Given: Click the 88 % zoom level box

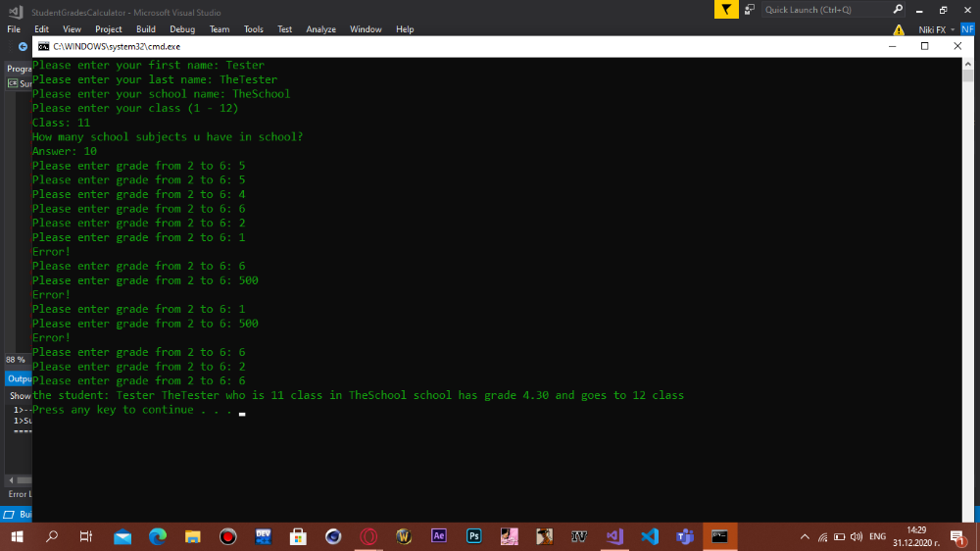Looking at the screenshot, I should point(16,360).
